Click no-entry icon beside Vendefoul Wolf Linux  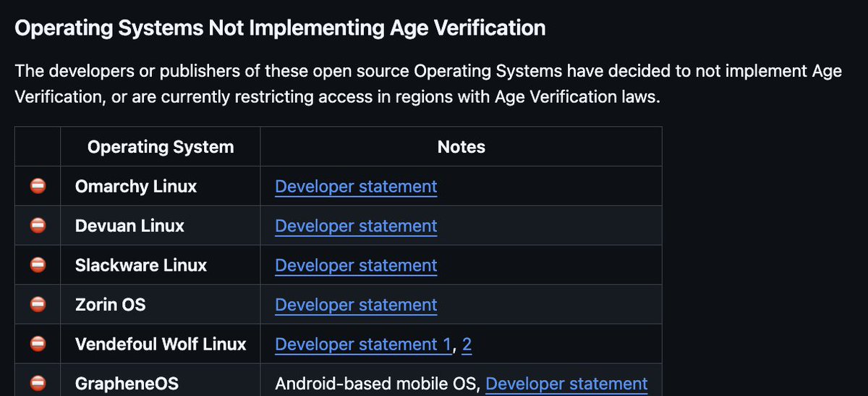click(x=38, y=344)
